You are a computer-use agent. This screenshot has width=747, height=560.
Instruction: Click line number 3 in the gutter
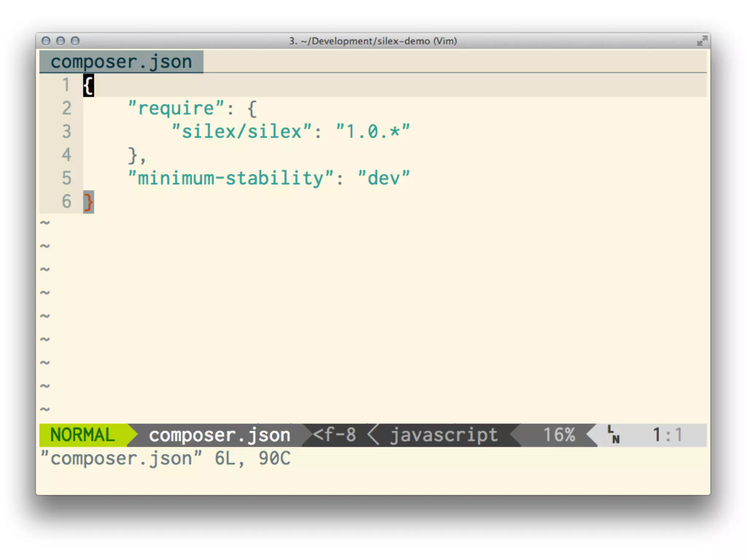(66, 132)
